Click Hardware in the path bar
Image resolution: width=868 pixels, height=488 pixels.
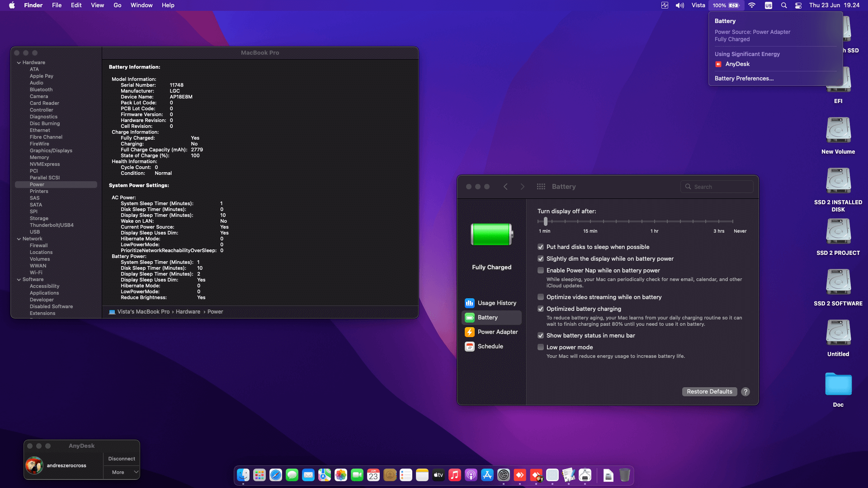pyautogui.click(x=188, y=312)
